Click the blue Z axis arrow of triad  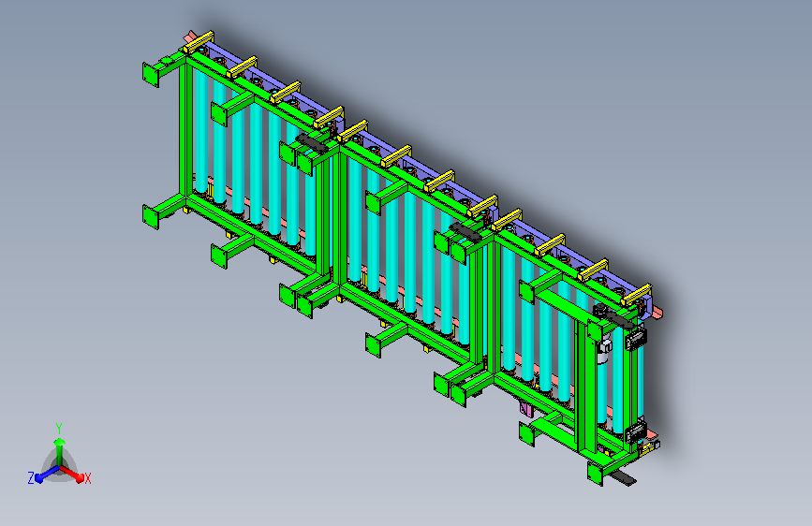point(47,475)
